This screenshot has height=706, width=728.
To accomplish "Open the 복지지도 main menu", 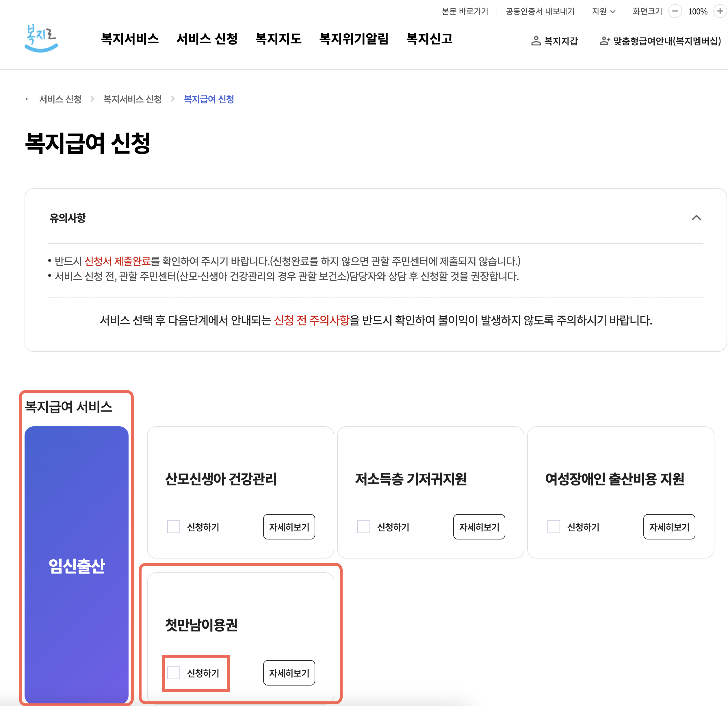I will (278, 39).
